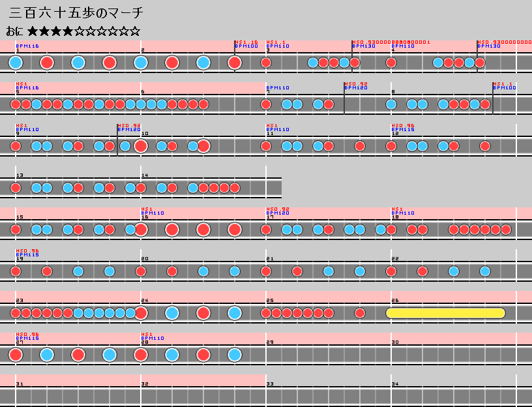532x407 pixels.
Task: Click the first large red note in measure 27
Action: pos(16,355)
